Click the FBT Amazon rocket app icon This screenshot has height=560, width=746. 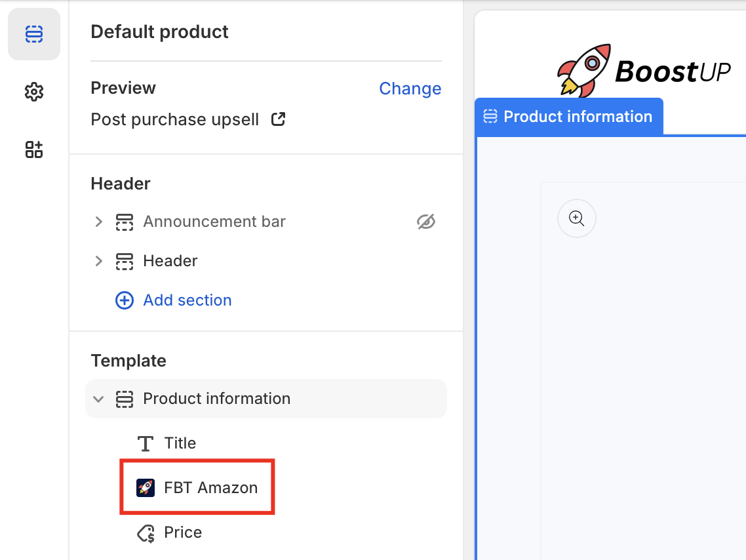[146, 488]
